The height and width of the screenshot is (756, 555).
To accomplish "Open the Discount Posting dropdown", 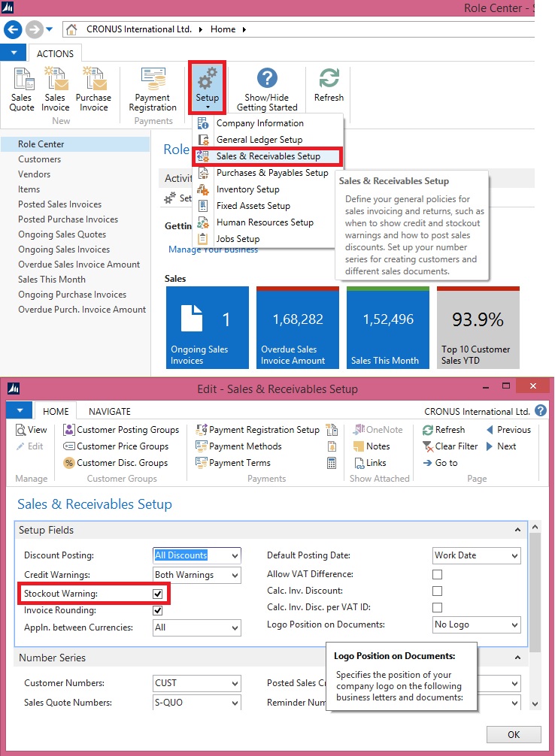I will (235, 556).
